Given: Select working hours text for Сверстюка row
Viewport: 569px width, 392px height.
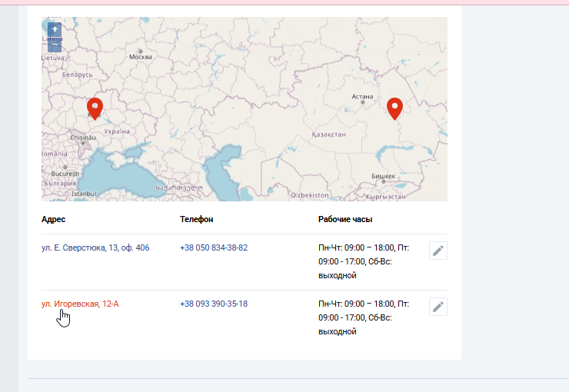Looking at the screenshot, I should 364,261.
